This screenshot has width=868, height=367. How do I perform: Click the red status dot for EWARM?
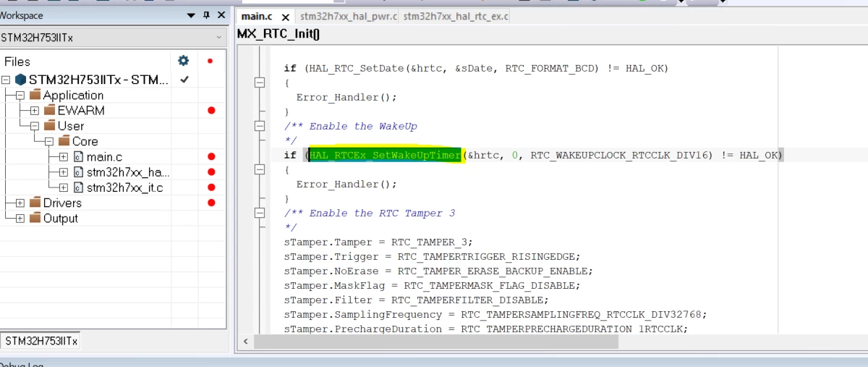pos(211,111)
